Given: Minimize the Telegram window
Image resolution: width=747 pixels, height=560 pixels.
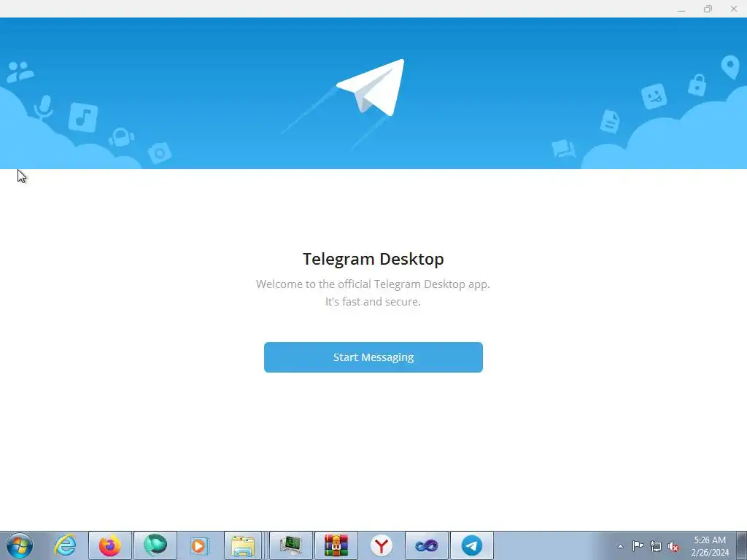Looking at the screenshot, I should (x=681, y=9).
